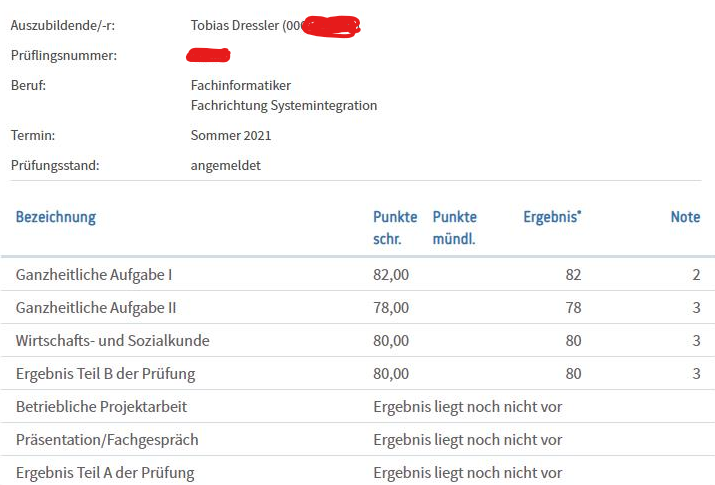The width and height of the screenshot is (715, 485).
Task: Click the Sommer 2021 term value
Action: [x=231, y=135]
